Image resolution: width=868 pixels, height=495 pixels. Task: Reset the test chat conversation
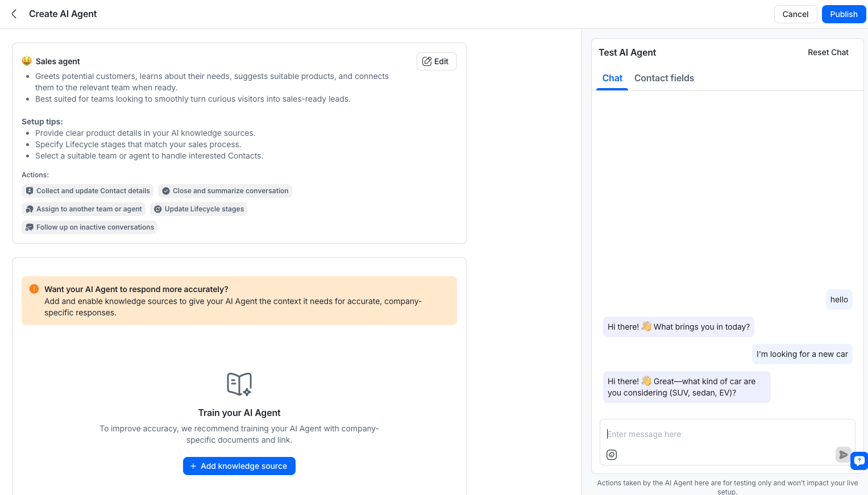[x=828, y=52]
